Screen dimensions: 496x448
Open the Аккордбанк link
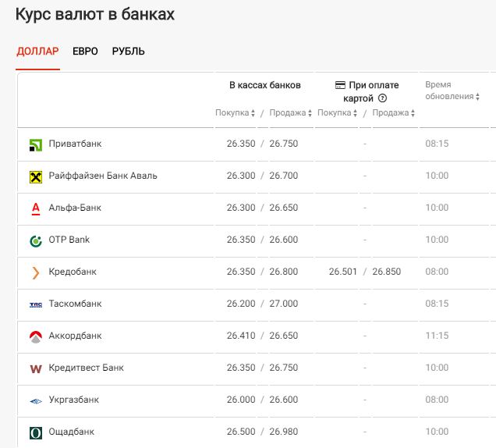[x=75, y=336]
